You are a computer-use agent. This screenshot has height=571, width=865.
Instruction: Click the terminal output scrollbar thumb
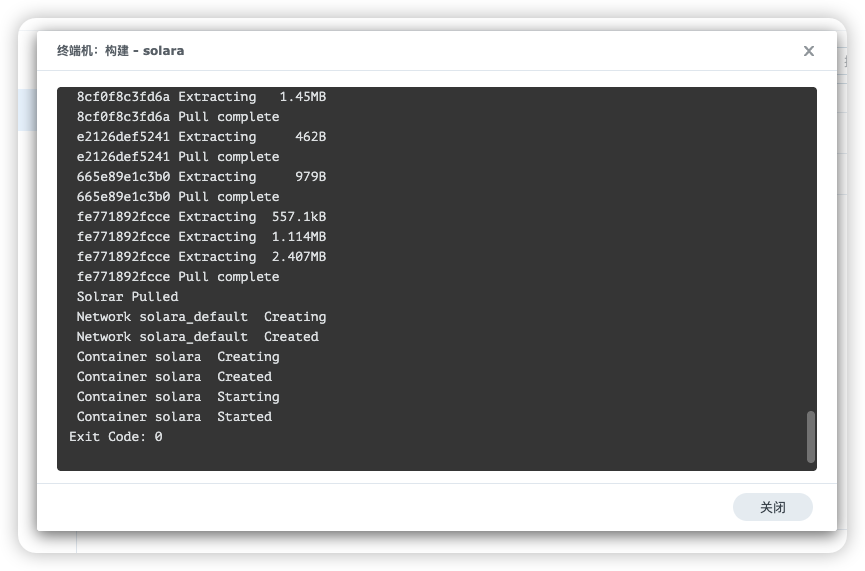(x=810, y=436)
